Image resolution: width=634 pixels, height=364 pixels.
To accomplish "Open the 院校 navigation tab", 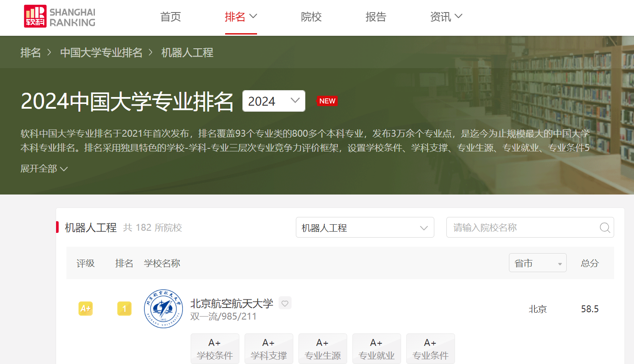I will [x=311, y=17].
